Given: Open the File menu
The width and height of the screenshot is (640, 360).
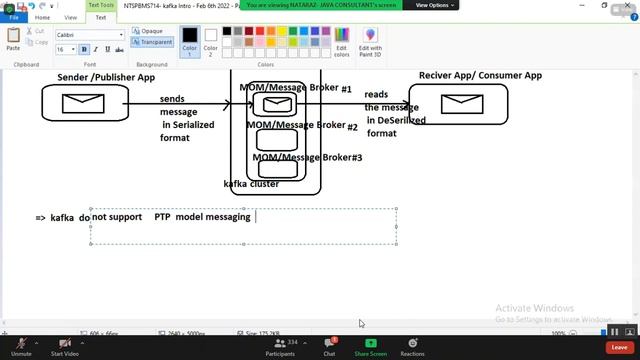Looking at the screenshot, I should pos(14,18).
